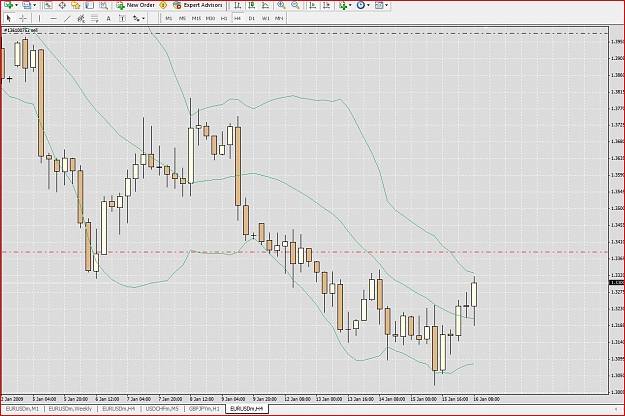
Task: Select the vertical line drawing tool
Action: tap(39, 18)
